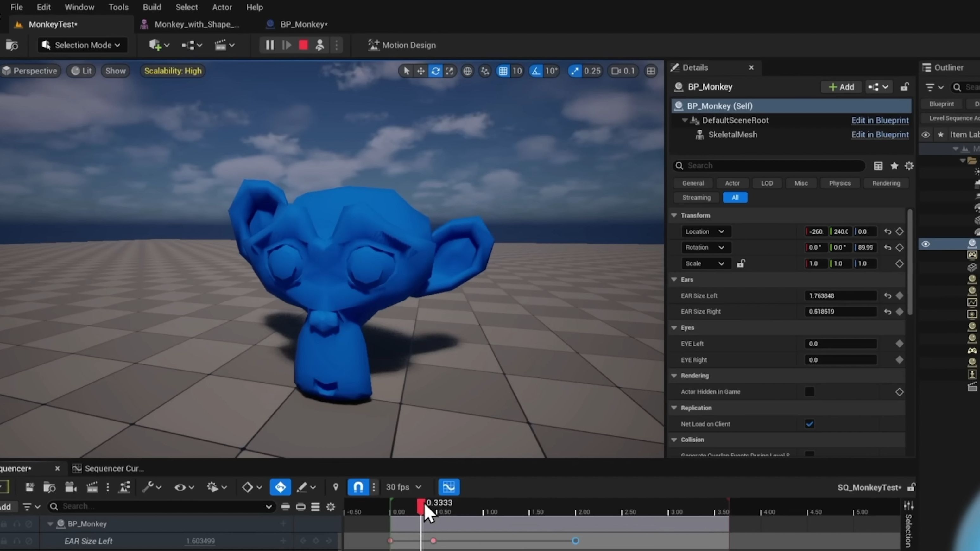Select the Physics filter in Details

click(840, 183)
